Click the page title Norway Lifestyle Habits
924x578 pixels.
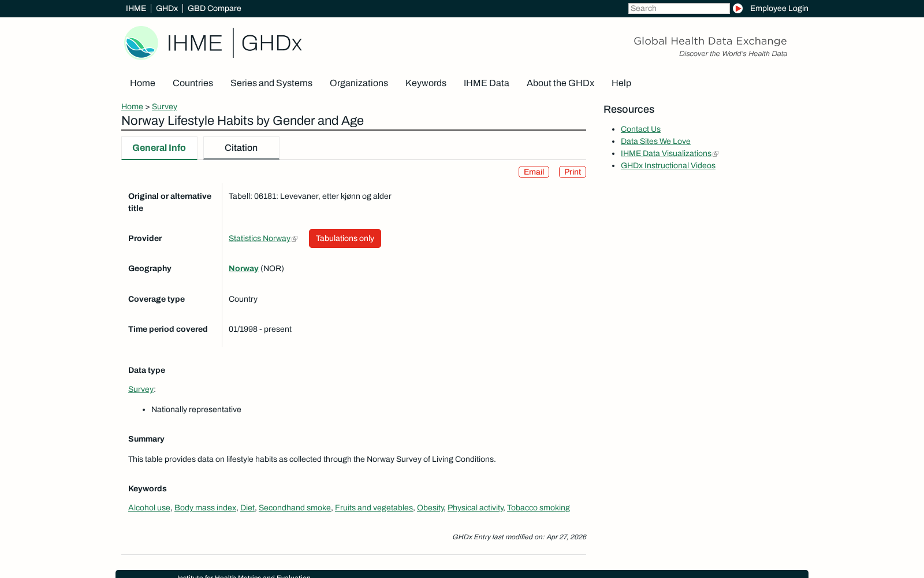tap(243, 121)
